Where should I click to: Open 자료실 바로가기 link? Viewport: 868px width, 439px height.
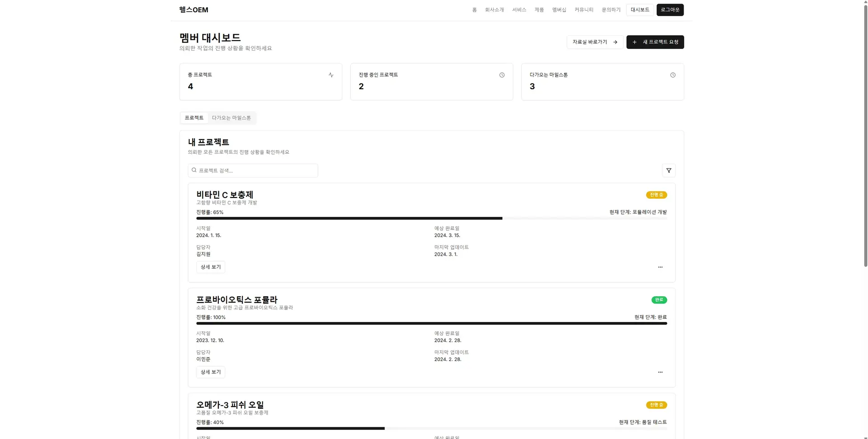point(594,42)
